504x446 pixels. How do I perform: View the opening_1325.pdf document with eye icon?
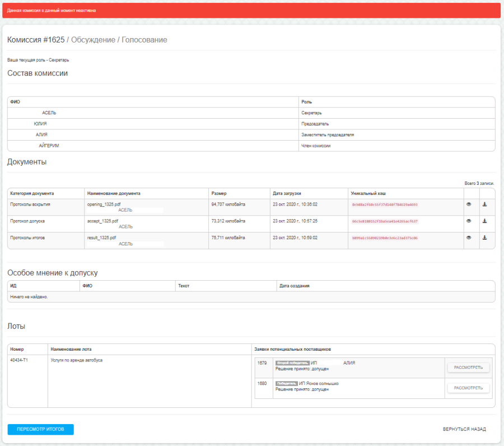[469, 205]
